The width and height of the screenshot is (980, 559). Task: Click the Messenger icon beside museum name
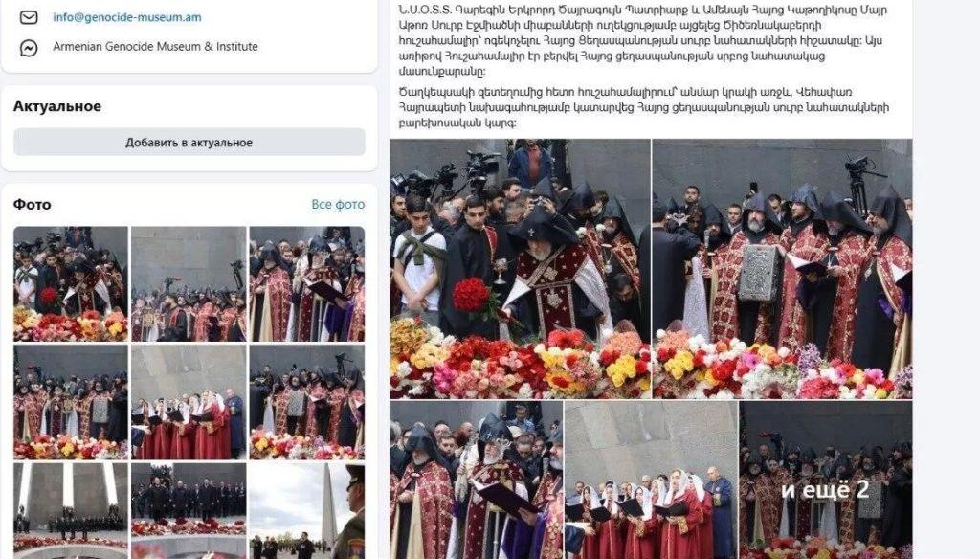pyautogui.click(x=29, y=47)
